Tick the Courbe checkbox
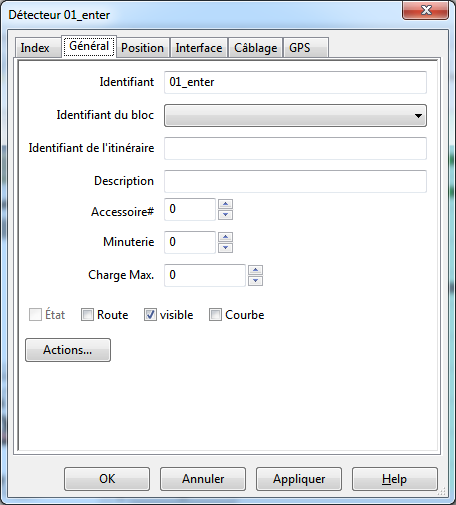The image size is (456, 505). tap(215, 315)
